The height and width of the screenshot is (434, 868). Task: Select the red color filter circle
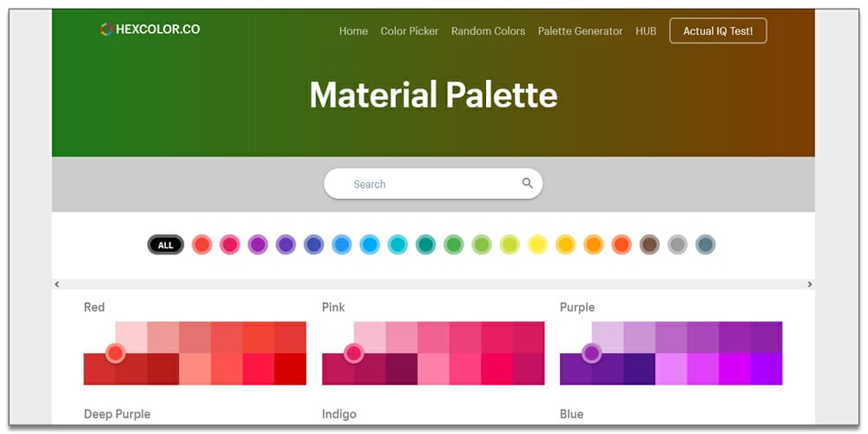pyautogui.click(x=202, y=245)
